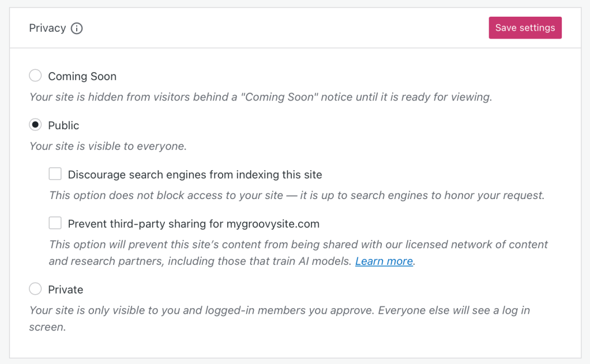Image resolution: width=590 pixels, height=364 pixels.
Task: Tick the Prevent third-party sharing checkbox
Action: tap(55, 223)
